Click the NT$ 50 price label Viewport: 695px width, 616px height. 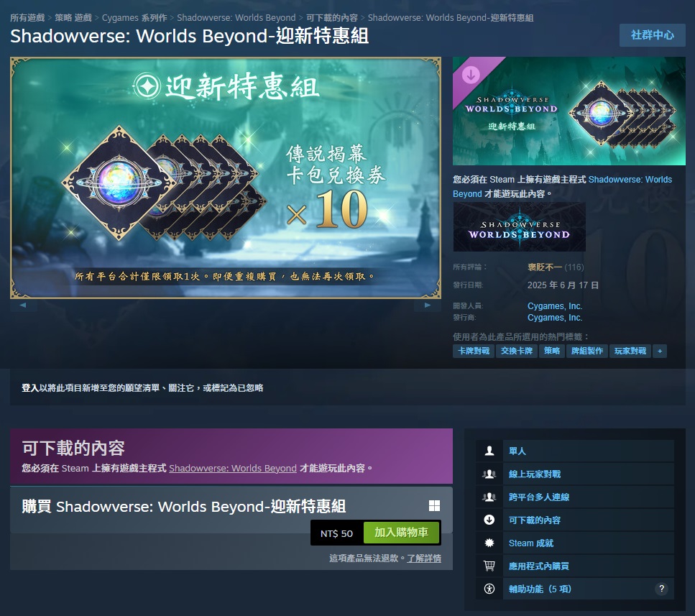pyautogui.click(x=336, y=533)
